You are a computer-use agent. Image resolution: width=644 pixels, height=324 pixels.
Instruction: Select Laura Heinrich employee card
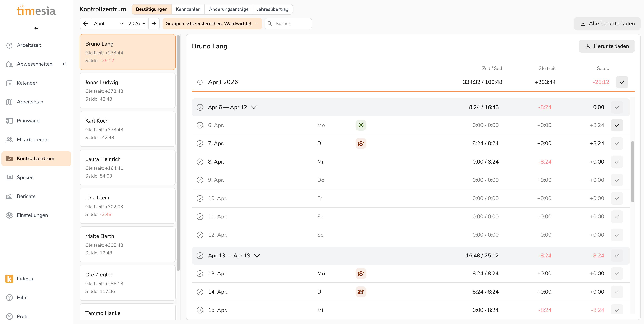click(x=127, y=167)
